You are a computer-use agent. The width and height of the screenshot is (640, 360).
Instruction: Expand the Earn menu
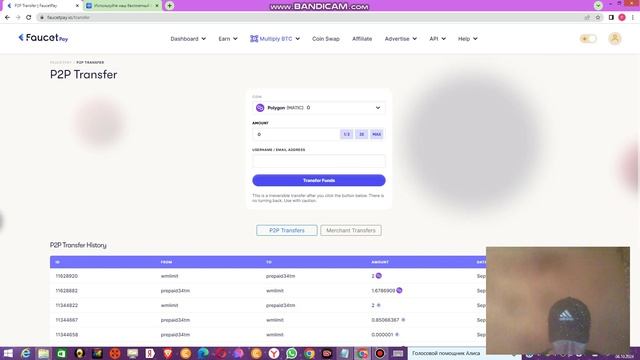click(x=228, y=39)
